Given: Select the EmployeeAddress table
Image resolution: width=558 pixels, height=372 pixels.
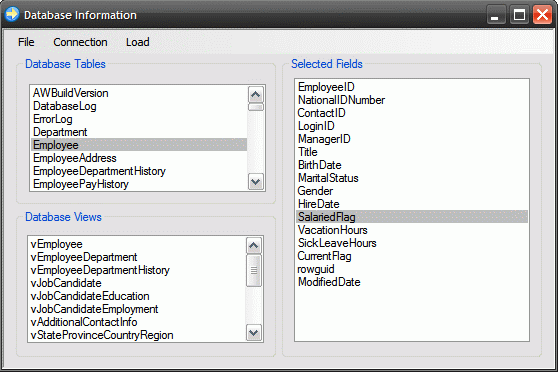Looking at the screenshot, I should [x=139, y=158].
